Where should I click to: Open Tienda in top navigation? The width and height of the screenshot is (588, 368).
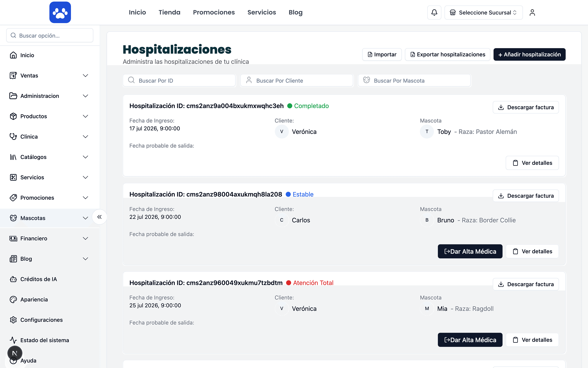pos(169,12)
